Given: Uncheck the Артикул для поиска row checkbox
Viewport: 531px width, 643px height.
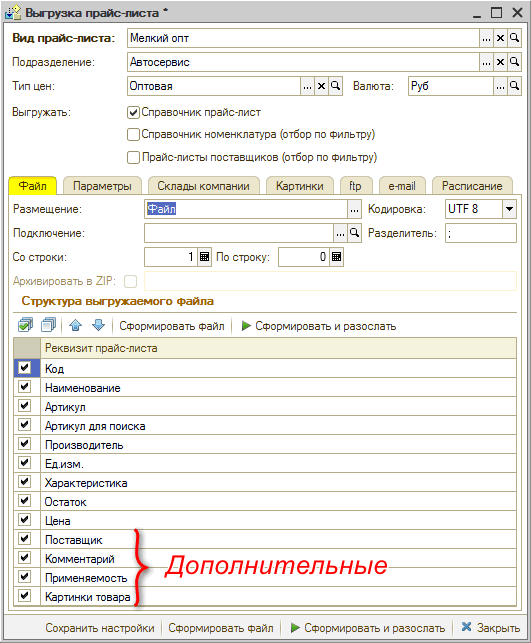Looking at the screenshot, I should [x=25, y=425].
